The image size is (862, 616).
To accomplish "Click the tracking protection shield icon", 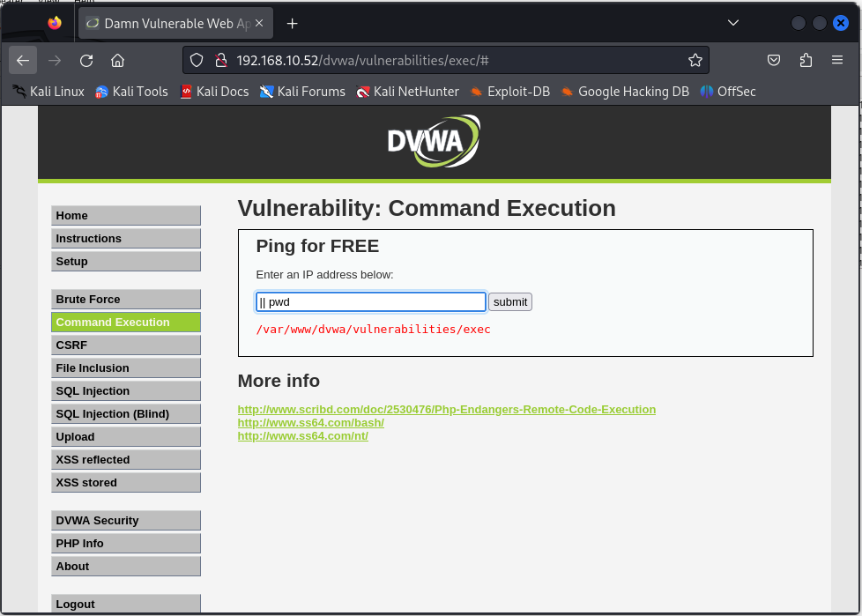I will pyautogui.click(x=197, y=60).
